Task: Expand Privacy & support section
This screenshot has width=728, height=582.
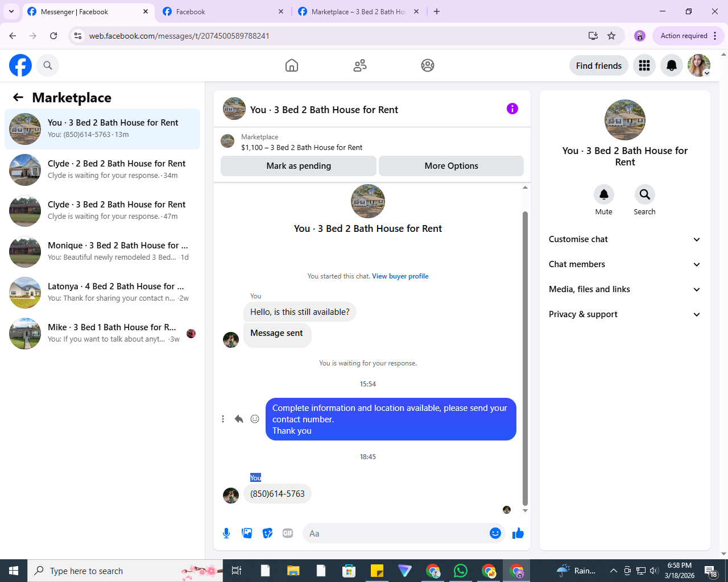Action: click(625, 314)
